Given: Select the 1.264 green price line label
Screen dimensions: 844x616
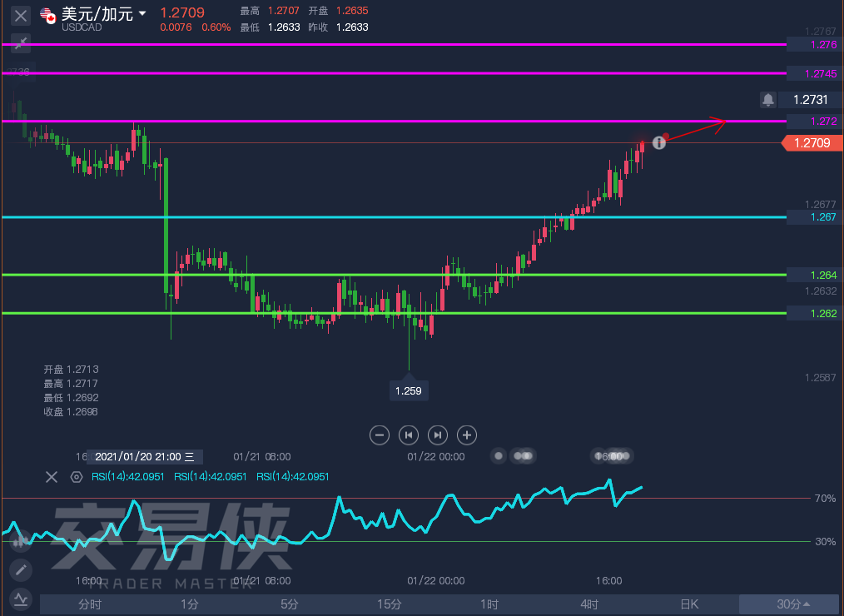Looking at the screenshot, I should [815, 276].
